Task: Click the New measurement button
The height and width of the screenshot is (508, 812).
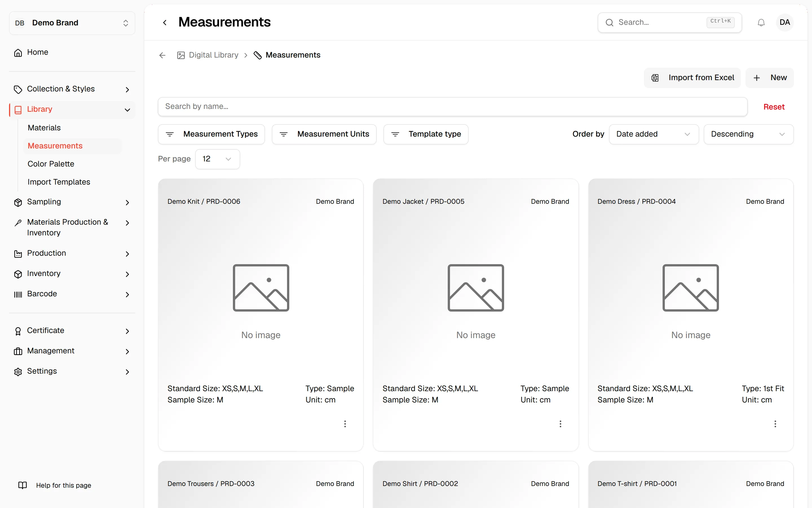Action: coord(769,78)
